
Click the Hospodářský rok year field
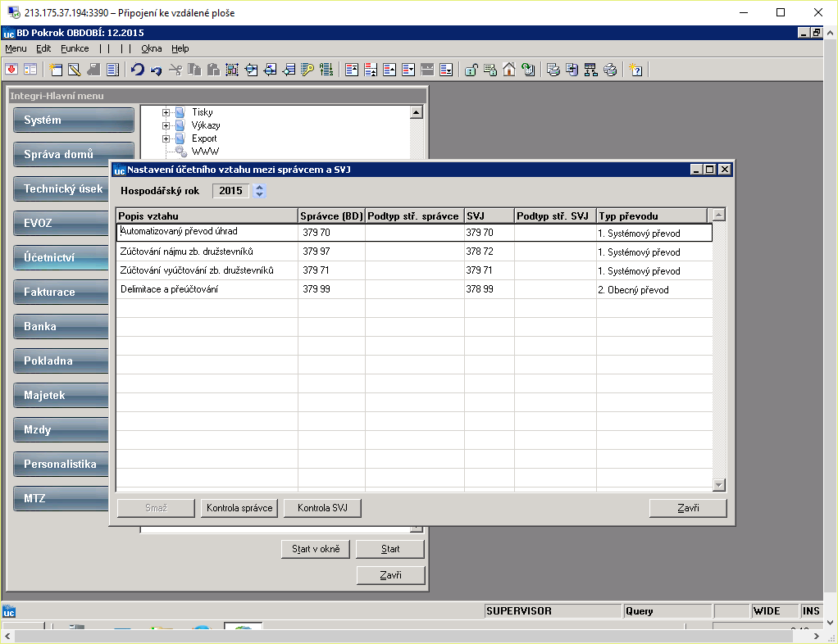coord(230,191)
